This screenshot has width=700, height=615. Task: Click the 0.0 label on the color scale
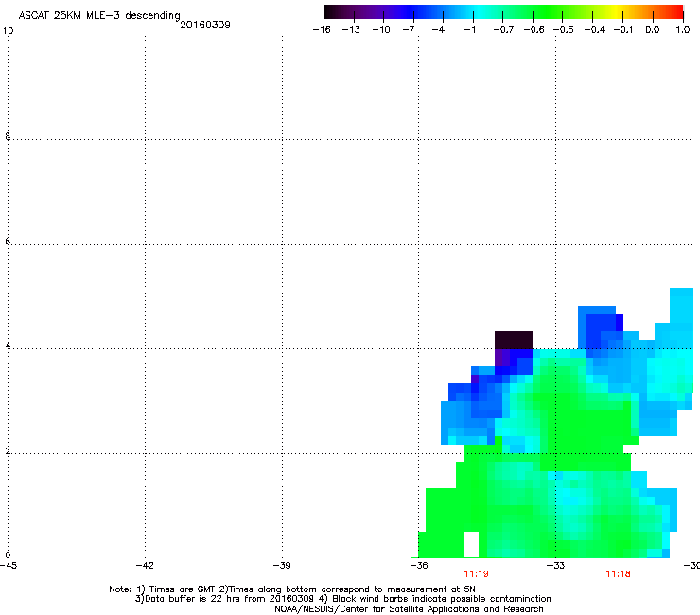pos(653,30)
